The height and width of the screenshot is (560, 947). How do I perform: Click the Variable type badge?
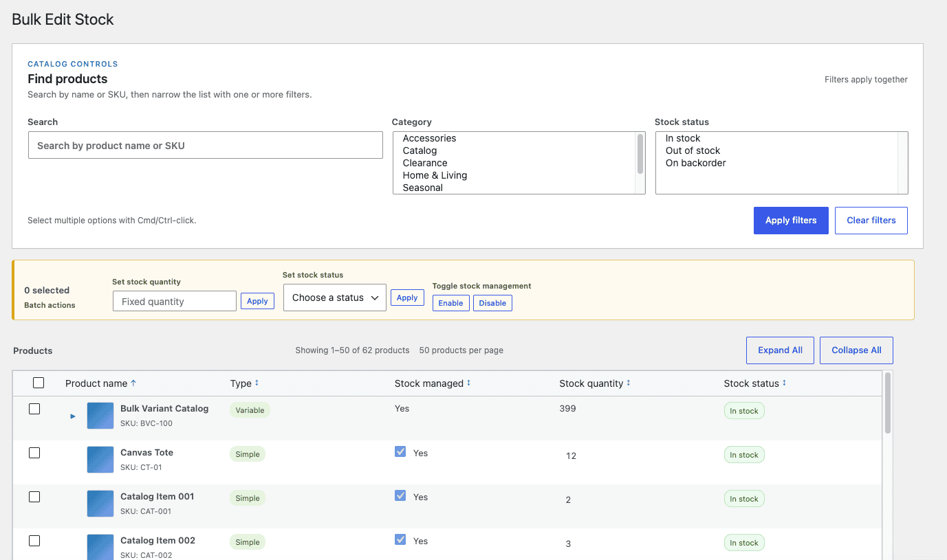(250, 410)
